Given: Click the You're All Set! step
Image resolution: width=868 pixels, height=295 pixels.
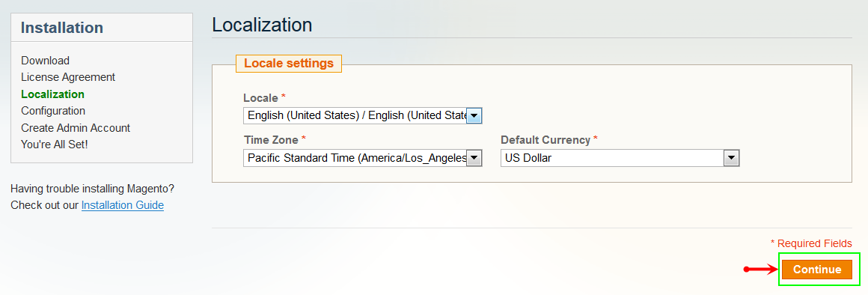Looking at the screenshot, I should point(54,145).
